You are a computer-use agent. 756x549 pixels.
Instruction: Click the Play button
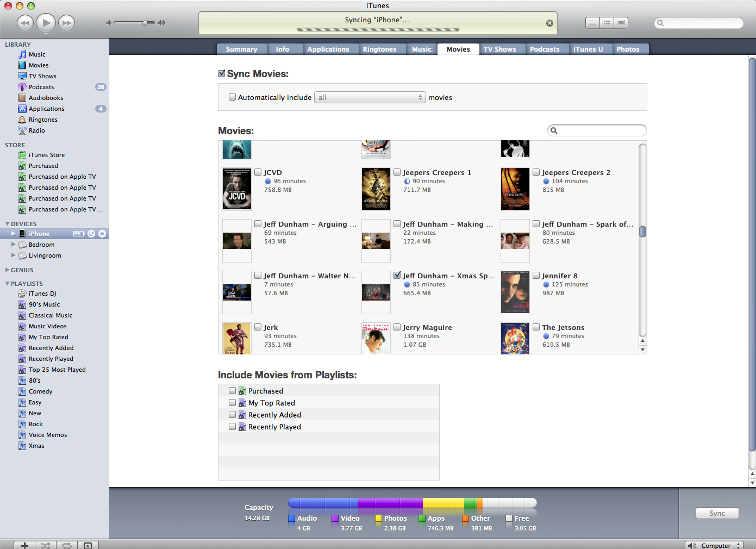(x=46, y=22)
